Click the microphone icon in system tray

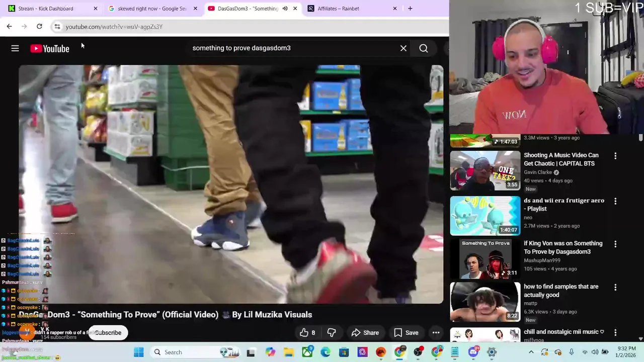[571, 352]
